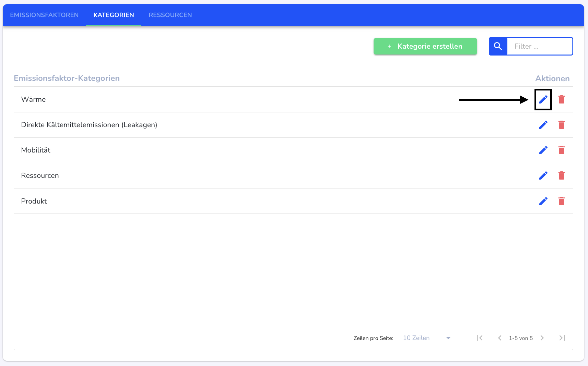
Task: Edit Direkte Kältemittelemissionen (Leakagen) category
Action: point(543,125)
